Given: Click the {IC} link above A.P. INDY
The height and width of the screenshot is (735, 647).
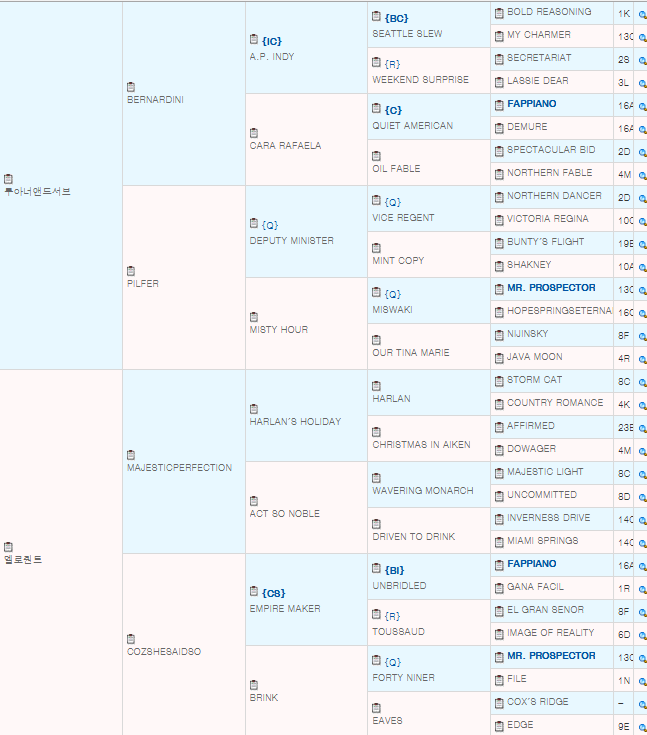Looking at the screenshot, I should click(x=272, y=41).
